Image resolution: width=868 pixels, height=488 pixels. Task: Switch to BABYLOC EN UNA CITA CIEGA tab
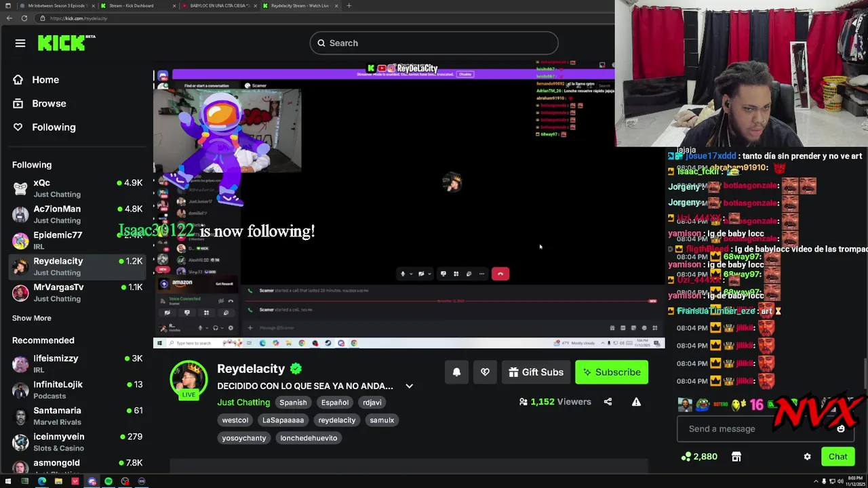pos(218,5)
